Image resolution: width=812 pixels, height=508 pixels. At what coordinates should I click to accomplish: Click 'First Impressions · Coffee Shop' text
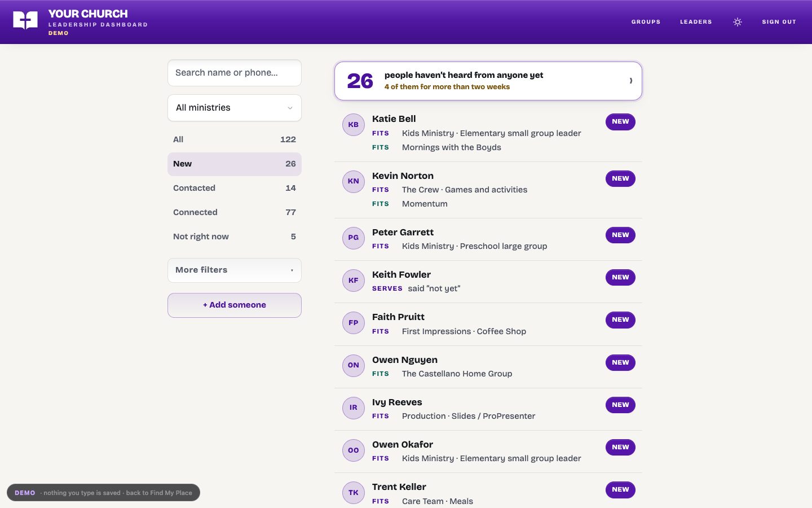tap(464, 331)
